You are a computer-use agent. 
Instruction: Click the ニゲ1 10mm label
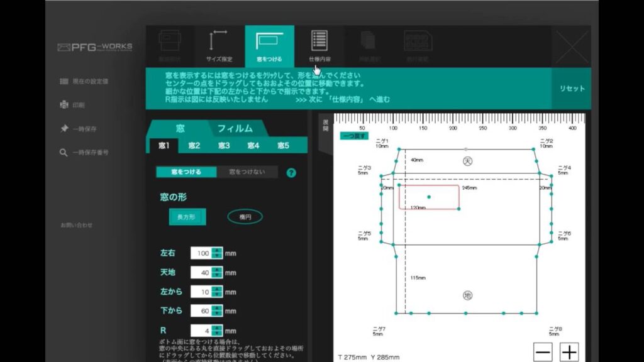382,143
